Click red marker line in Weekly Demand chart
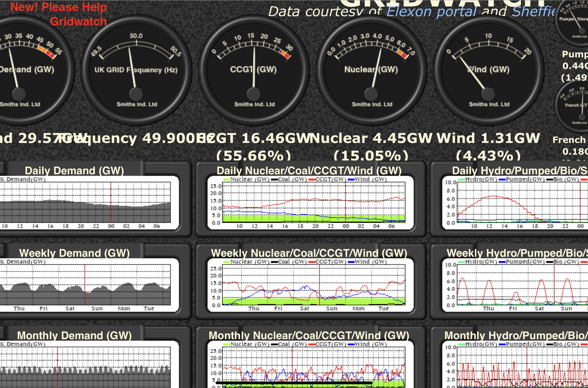Screen dimensions: 588x388 [x=85, y=285]
